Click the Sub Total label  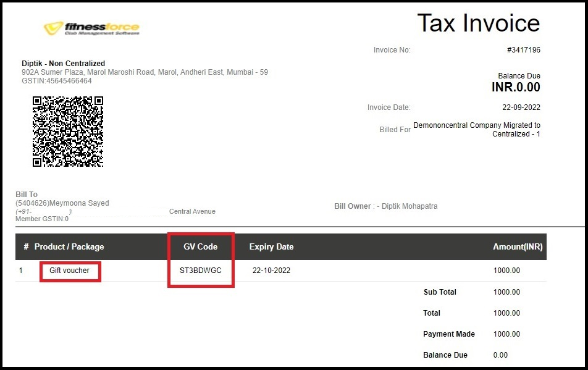[440, 292]
